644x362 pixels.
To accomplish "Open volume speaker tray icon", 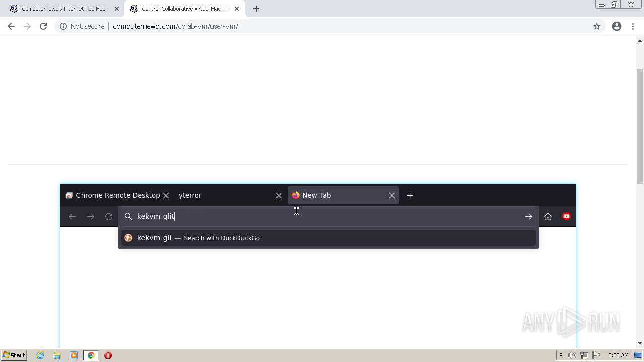I will pyautogui.click(x=572, y=355).
